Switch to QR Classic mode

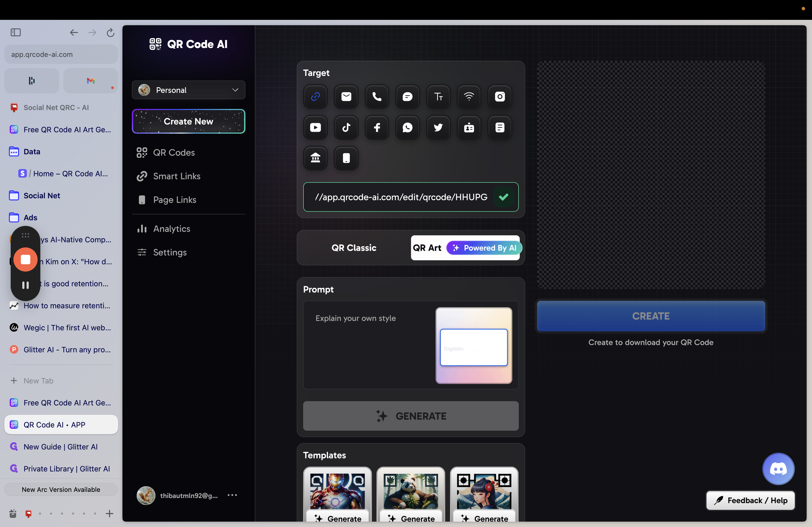point(354,248)
